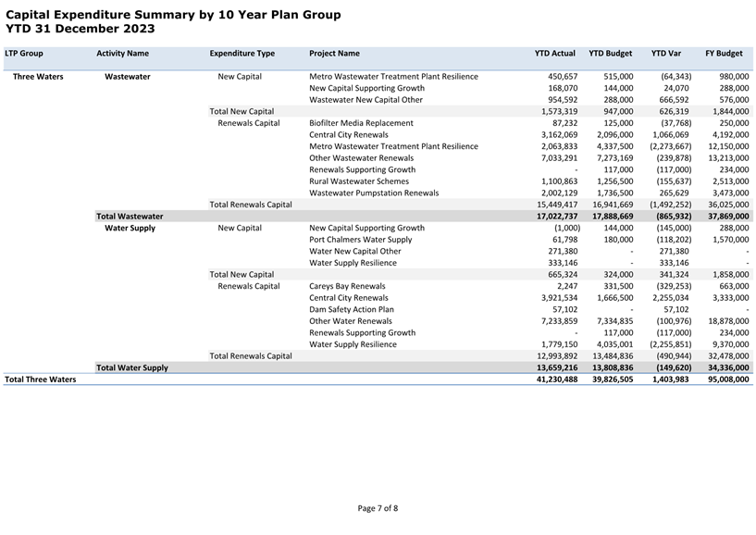This screenshot has width=756, height=535.
Task: Click the YTD Actual total 12,993,892
Action: pyautogui.click(x=557, y=356)
